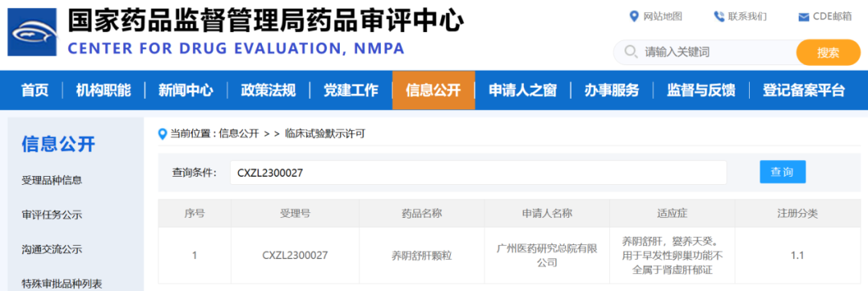Open the 登记备案平台 menu
Screen dimensions: 868x291
click(x=804, y=90)
